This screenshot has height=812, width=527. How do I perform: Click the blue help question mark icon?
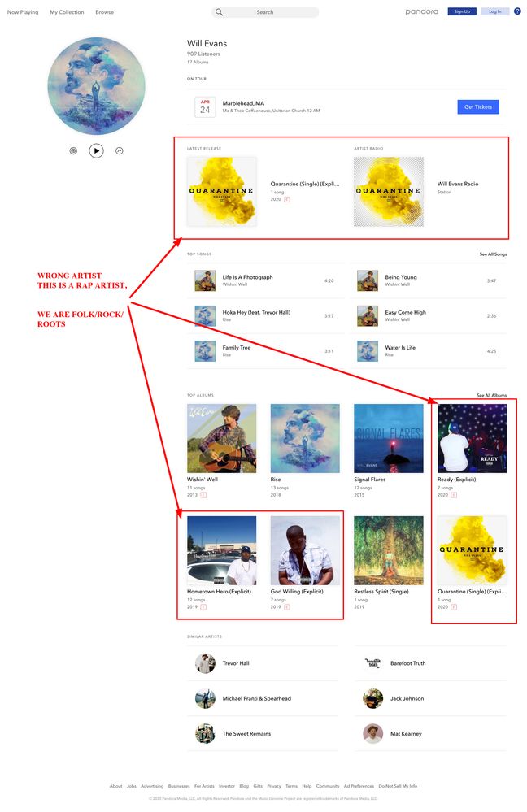click(517, 11)
